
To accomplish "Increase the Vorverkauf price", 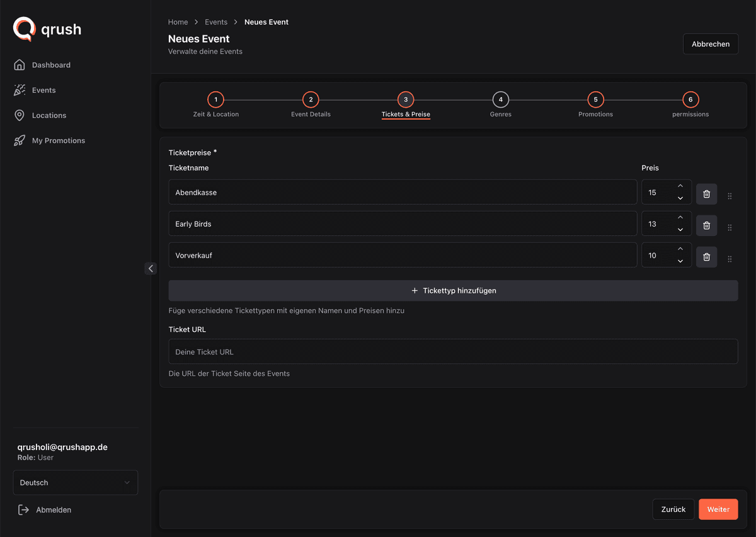I will point(680,249).
